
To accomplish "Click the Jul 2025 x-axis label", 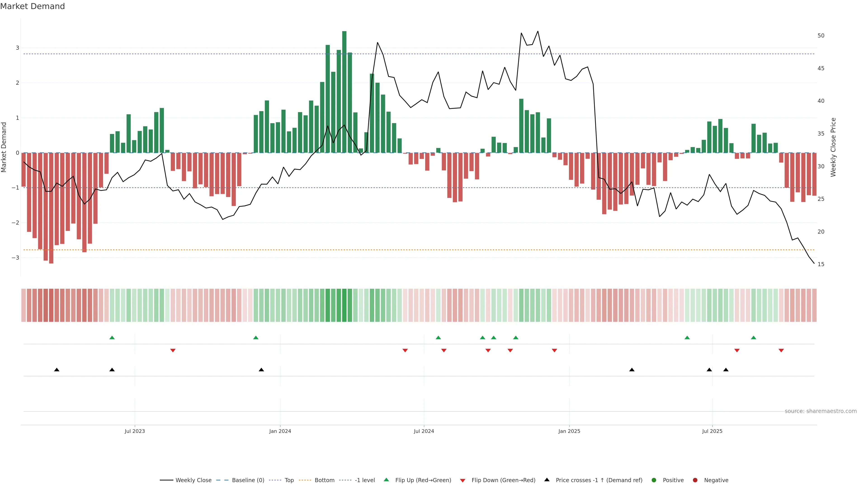I will click(712, 431).
